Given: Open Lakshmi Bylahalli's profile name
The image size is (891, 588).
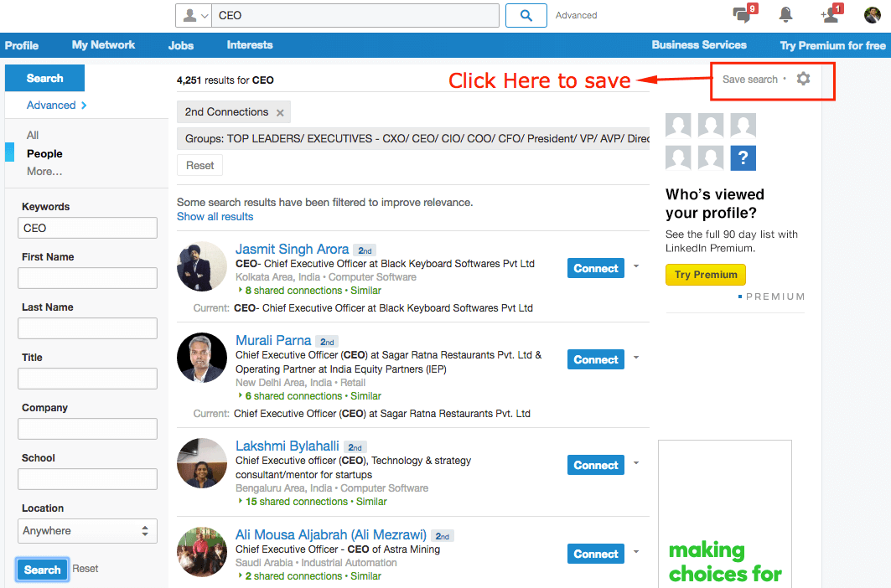Looking at the screenshot, I should [x=287, y=446].
